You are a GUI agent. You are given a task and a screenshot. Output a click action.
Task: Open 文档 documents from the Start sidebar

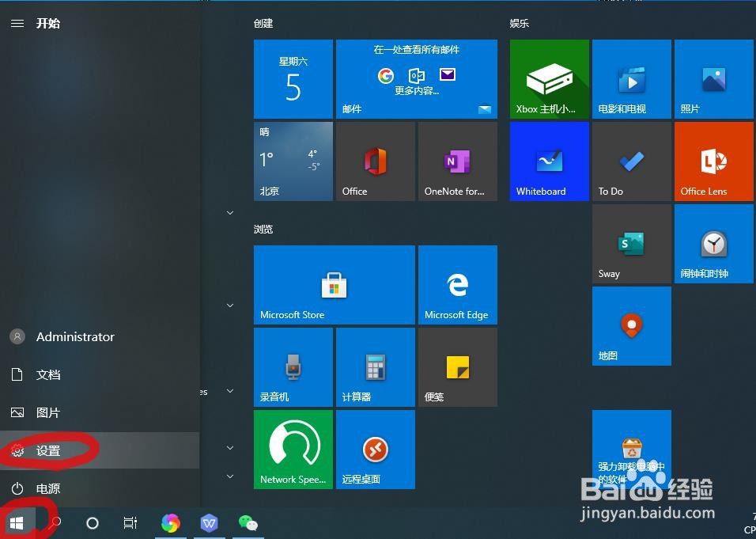pyautogui.click(x=100, y=374)
